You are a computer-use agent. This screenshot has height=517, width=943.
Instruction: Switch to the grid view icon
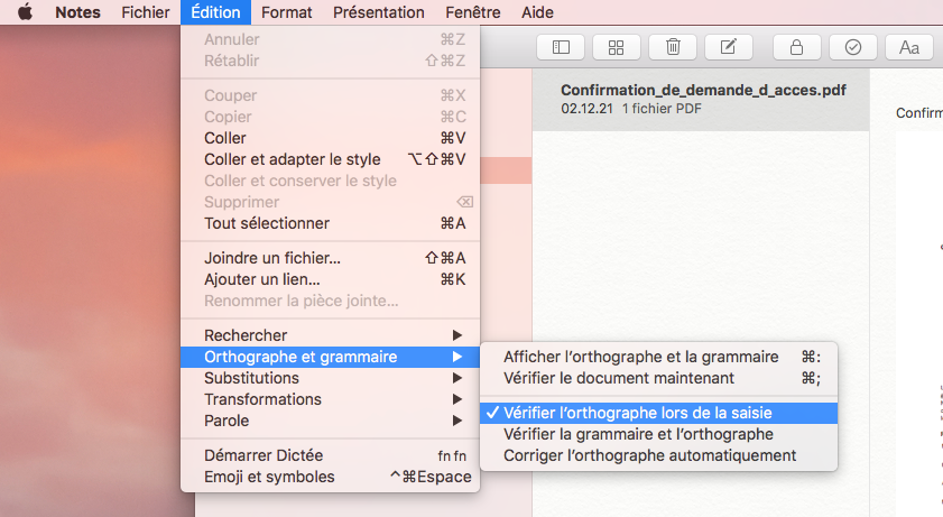click(617, 47)
